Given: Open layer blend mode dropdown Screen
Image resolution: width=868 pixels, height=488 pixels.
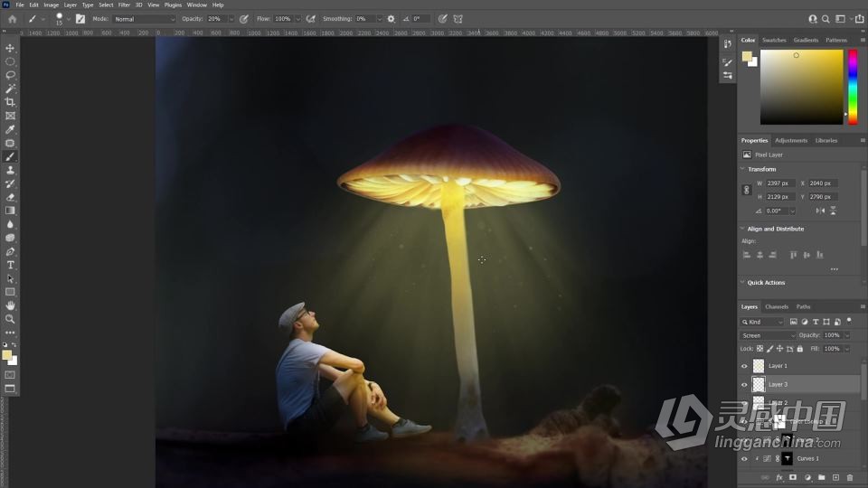Looking at the screenshot, I should coord(768,335).
